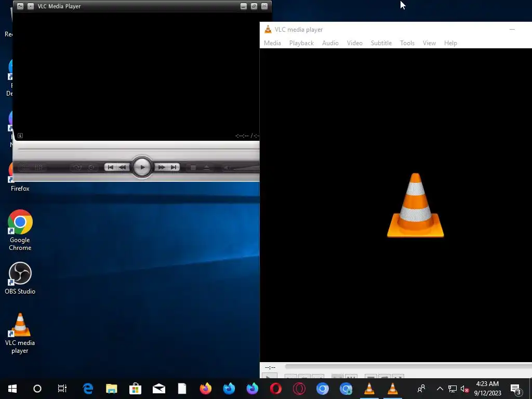Open File Explorer from taskbar
The height and width of the screenshot is (399, 532).
tap(112, 389)
